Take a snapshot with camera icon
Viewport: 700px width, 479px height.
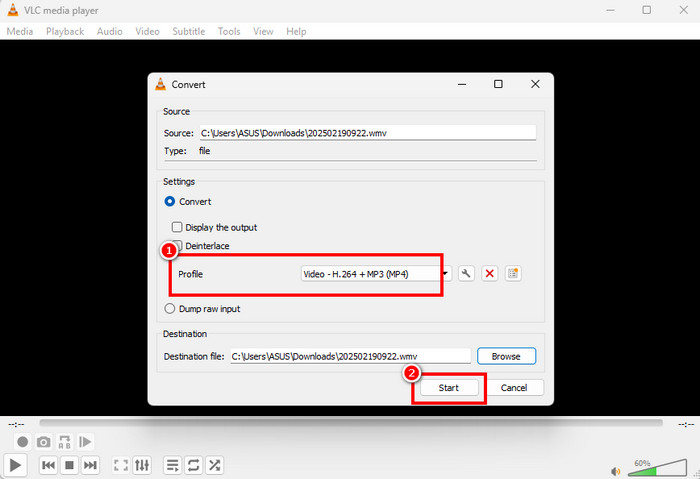(x=43, y=442)
